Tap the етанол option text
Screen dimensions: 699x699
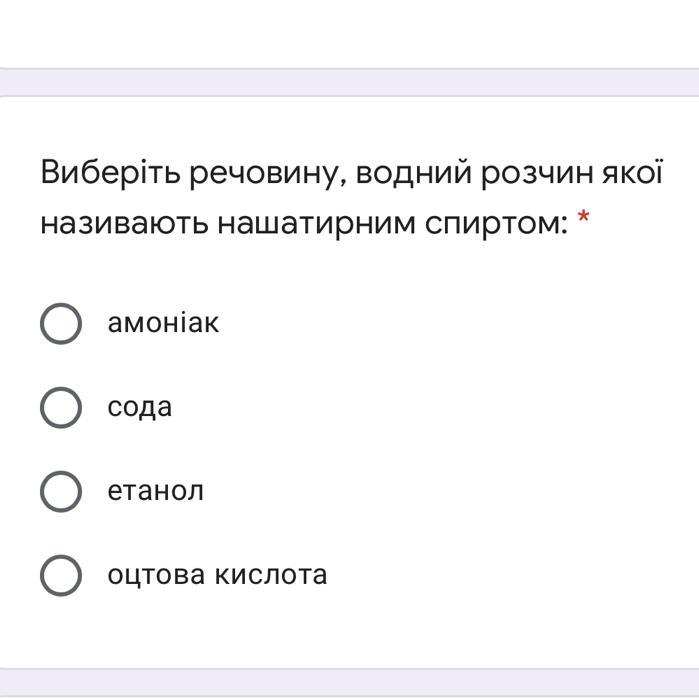156,491
